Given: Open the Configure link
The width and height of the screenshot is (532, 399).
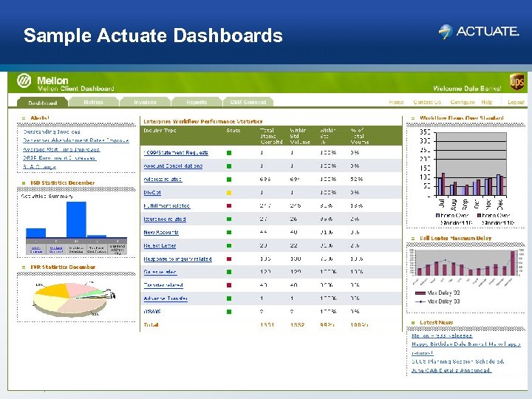Looking at the screenshot, I should point(463,102).
